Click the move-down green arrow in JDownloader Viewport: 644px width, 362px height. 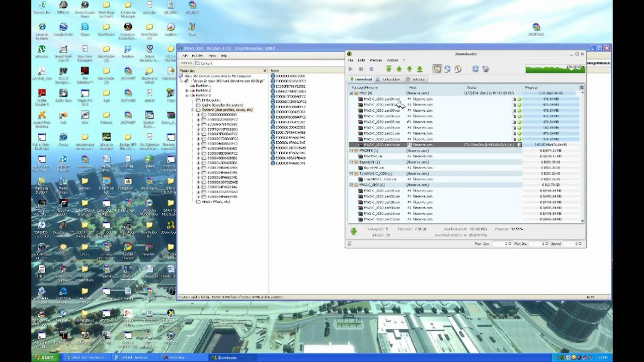(409, 69)
